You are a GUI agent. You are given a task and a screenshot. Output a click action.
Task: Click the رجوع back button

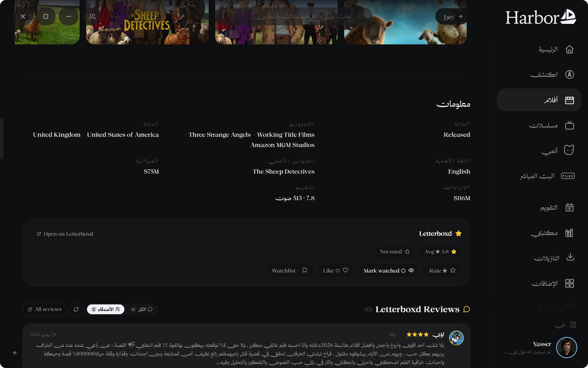pos(451,16)
